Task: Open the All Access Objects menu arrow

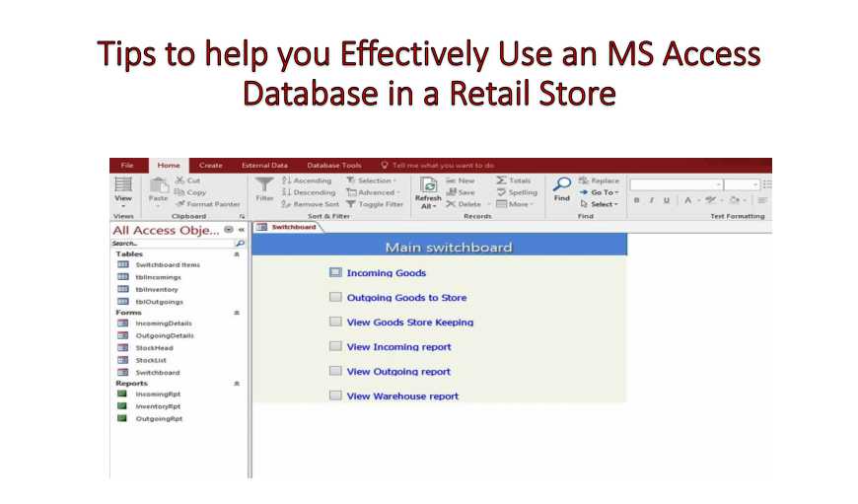Action: [x=229, y=230]
